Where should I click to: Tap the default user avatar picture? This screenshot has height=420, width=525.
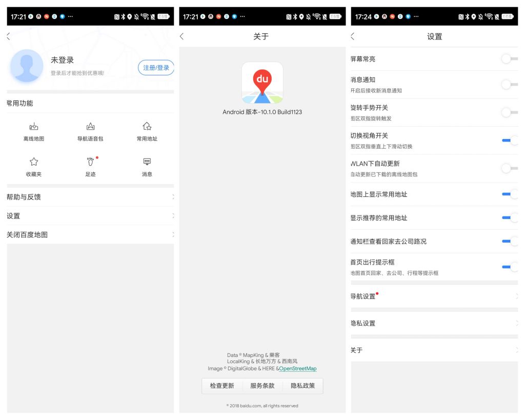27,66
